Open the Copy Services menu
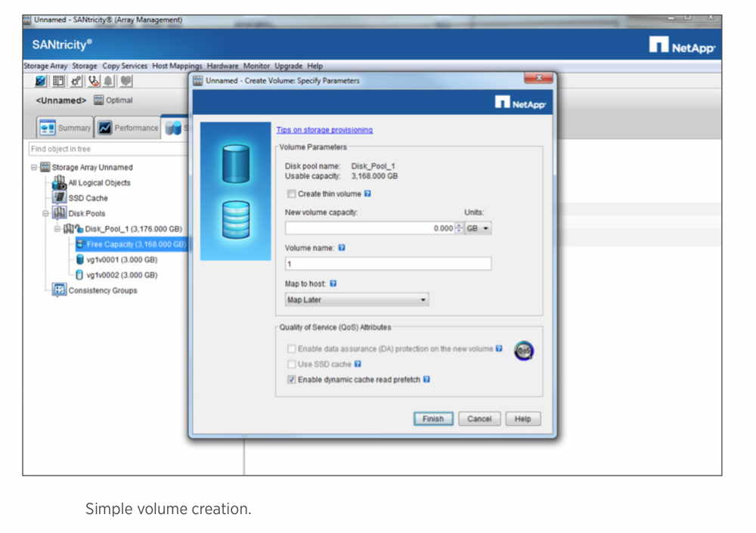 coord(125,66)
